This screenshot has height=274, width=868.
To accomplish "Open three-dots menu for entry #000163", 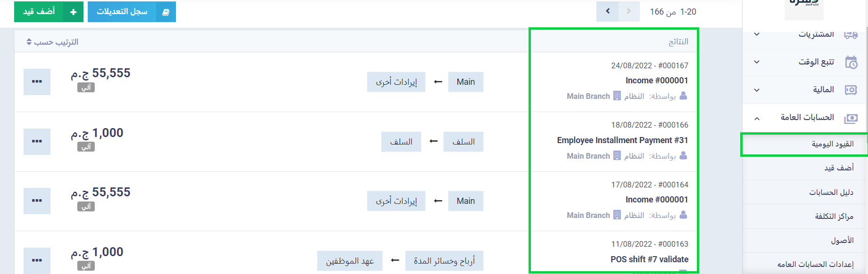I will click(x=37, y=260).
